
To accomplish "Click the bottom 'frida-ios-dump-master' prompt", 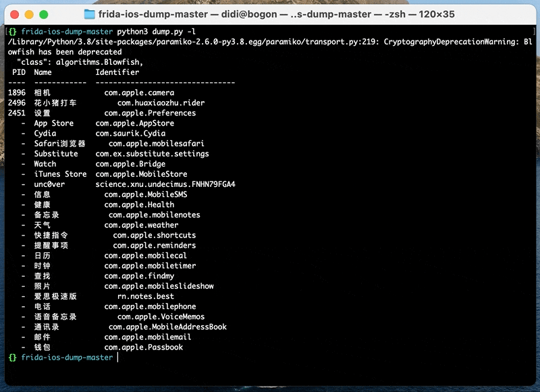I will point(67,358).
